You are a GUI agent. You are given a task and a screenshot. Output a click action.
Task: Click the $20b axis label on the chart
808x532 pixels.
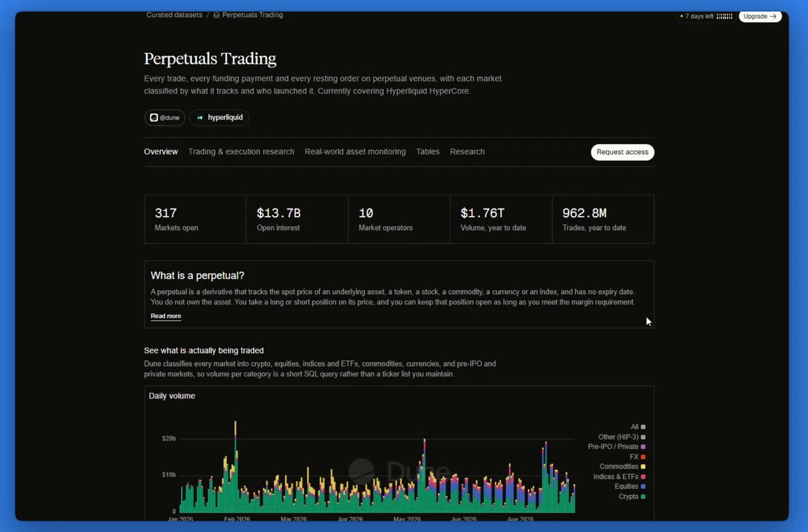[x=168, y=438]
